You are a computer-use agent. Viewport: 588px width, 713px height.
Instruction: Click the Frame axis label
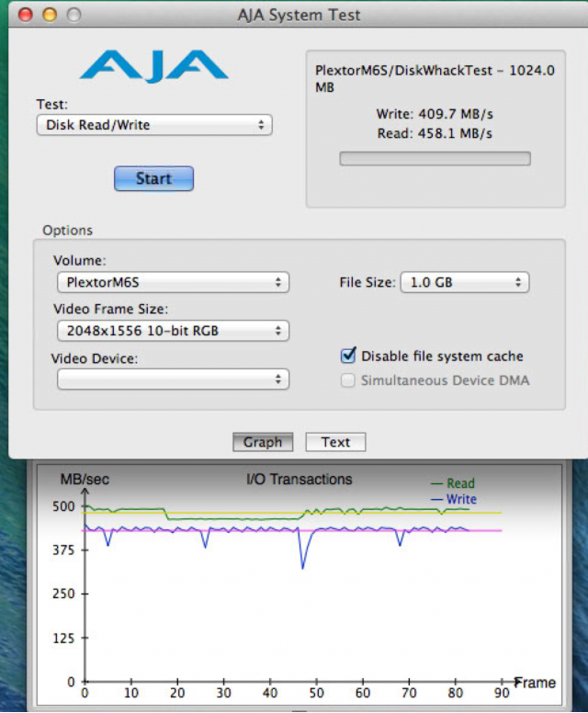[x=536, y=683]
